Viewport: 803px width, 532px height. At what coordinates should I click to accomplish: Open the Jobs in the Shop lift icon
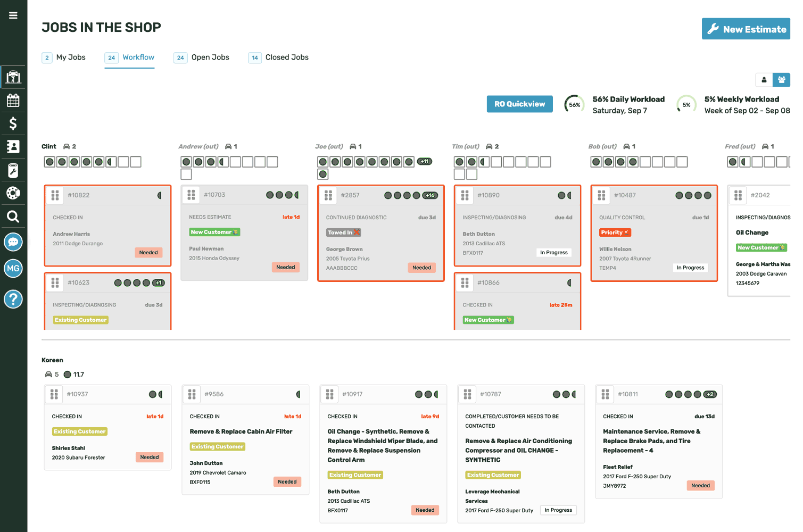(x=13, y=77)
